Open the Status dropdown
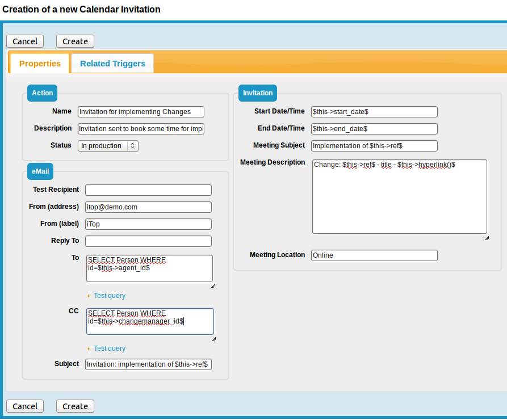The width and height of the screenshot is (507, 420). (x=108, y=146)
